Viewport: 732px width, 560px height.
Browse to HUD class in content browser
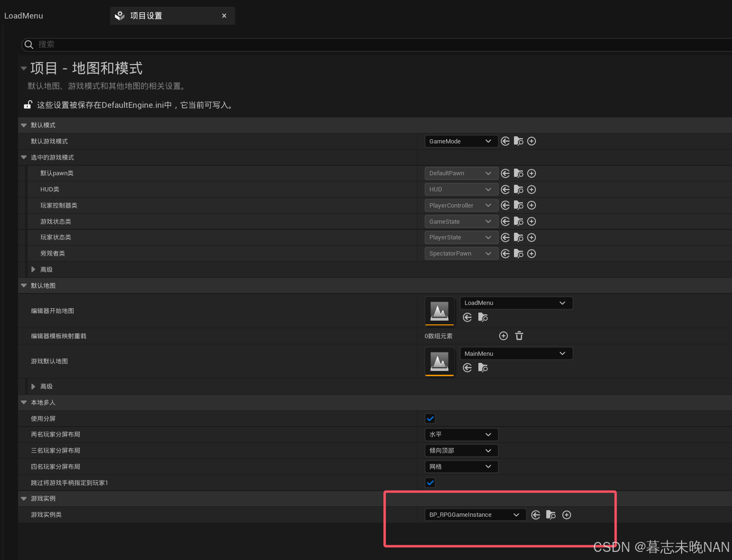pyautogui.click(x=519, y=190)
